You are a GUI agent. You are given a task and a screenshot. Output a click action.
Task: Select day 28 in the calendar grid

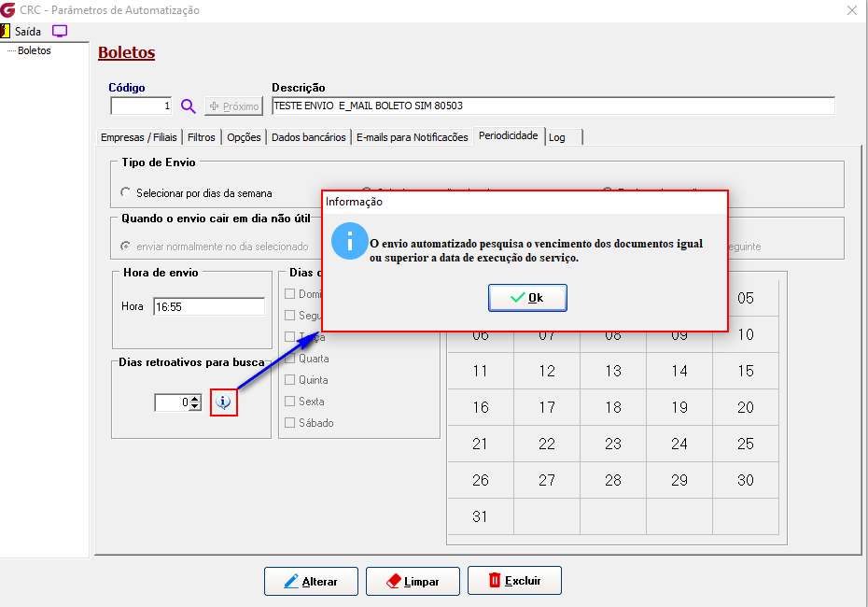(x=613, y=480)
